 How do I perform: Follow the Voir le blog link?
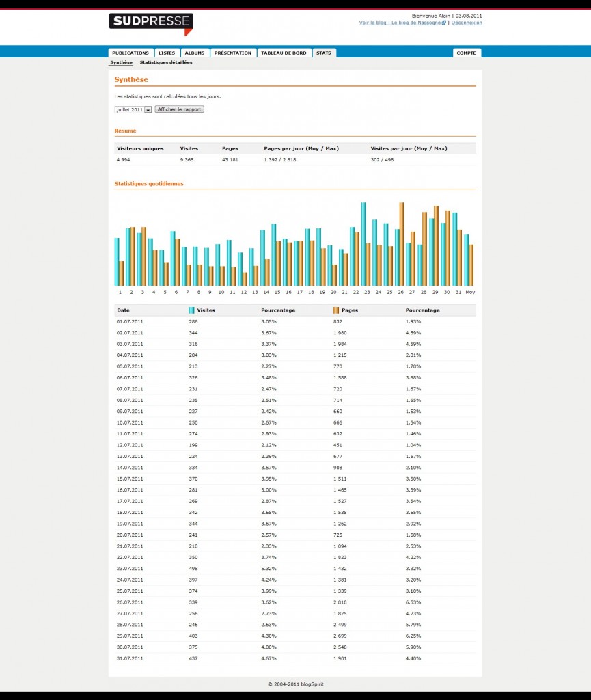[400, 23]
